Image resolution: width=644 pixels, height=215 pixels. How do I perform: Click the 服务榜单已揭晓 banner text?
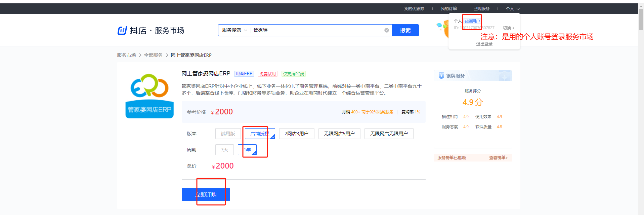(452, 158)
